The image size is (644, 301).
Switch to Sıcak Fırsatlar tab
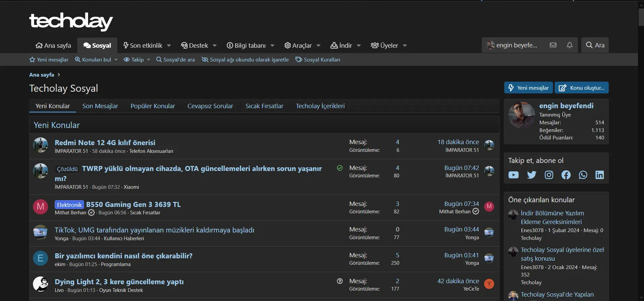pos(264,106)
